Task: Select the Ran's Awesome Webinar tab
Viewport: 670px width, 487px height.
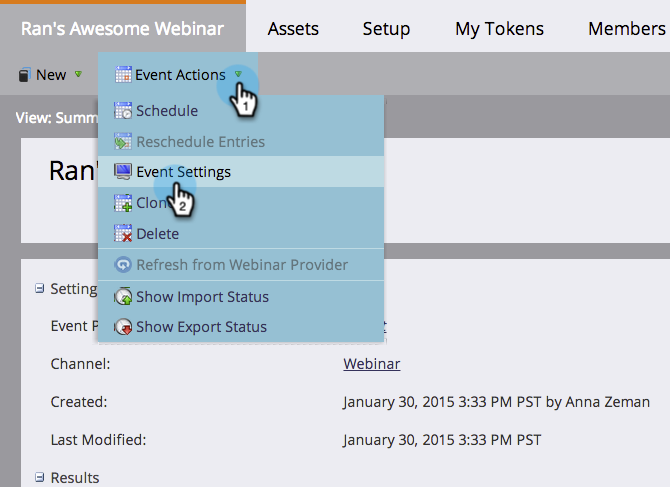Action: point(122,27)
